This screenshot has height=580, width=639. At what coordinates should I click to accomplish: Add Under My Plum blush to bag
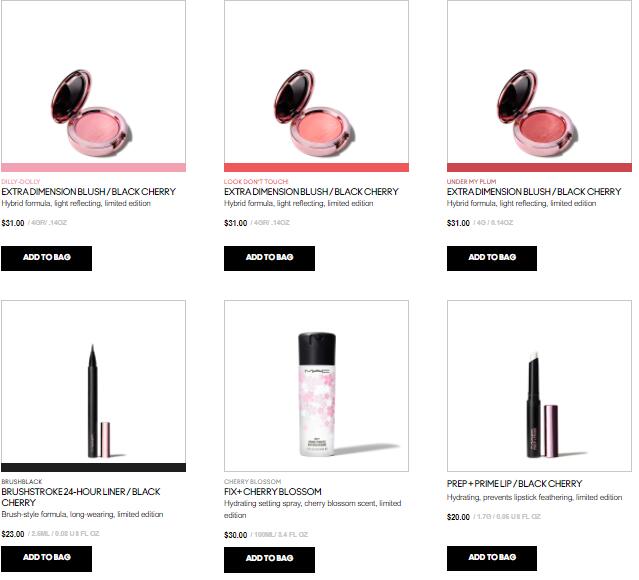click(x=492, y=258)
